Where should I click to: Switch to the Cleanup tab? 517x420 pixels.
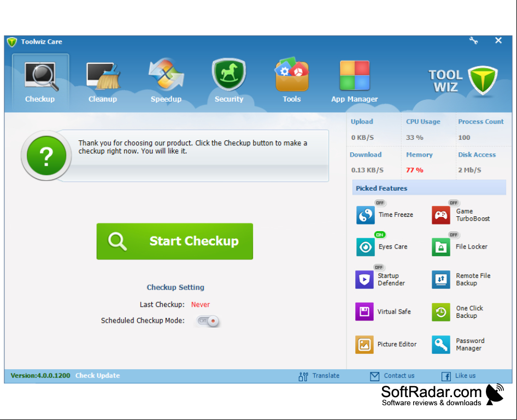(x=103, y=81)
